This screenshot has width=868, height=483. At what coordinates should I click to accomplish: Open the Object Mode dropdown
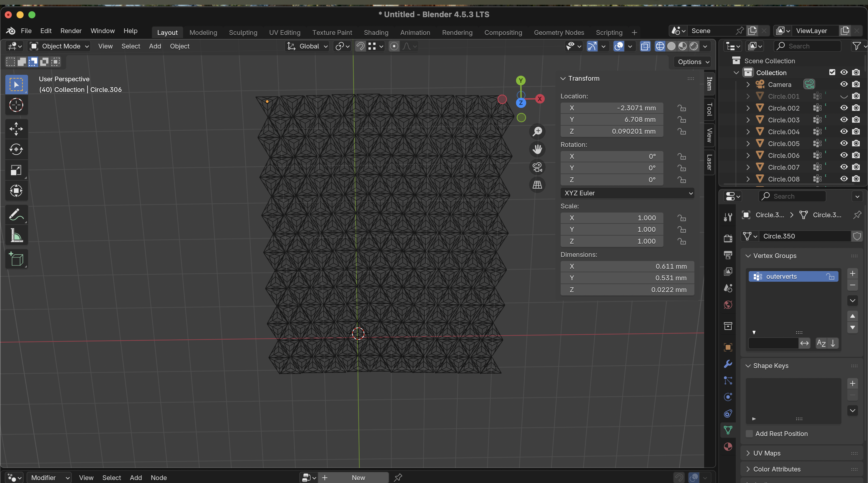coord(60,46)
